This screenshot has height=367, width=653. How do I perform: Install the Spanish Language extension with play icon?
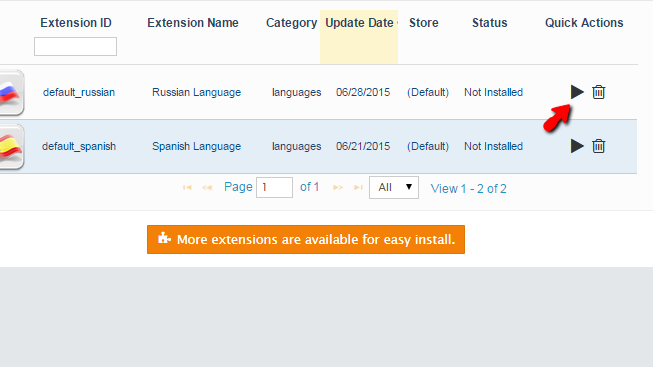(x=577, y=146)
